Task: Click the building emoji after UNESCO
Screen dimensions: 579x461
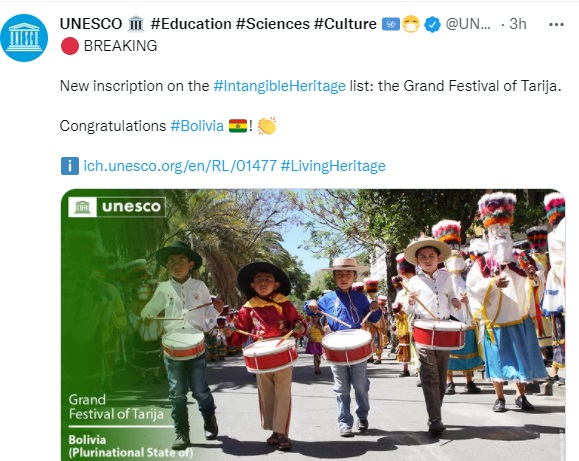Action: coord(136,24)
